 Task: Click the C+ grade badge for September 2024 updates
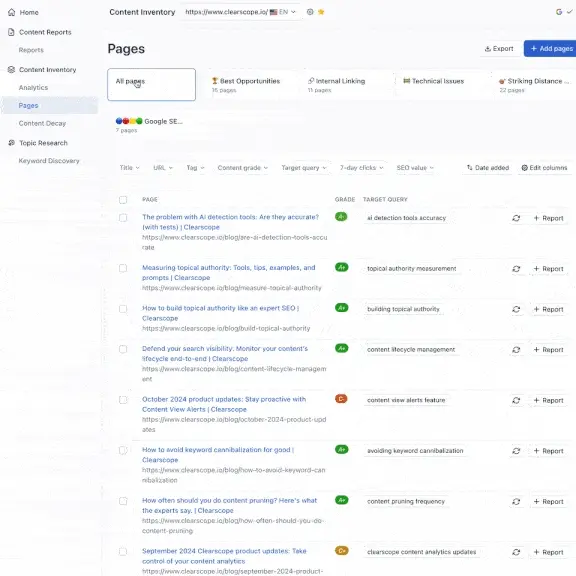point(342,551)
